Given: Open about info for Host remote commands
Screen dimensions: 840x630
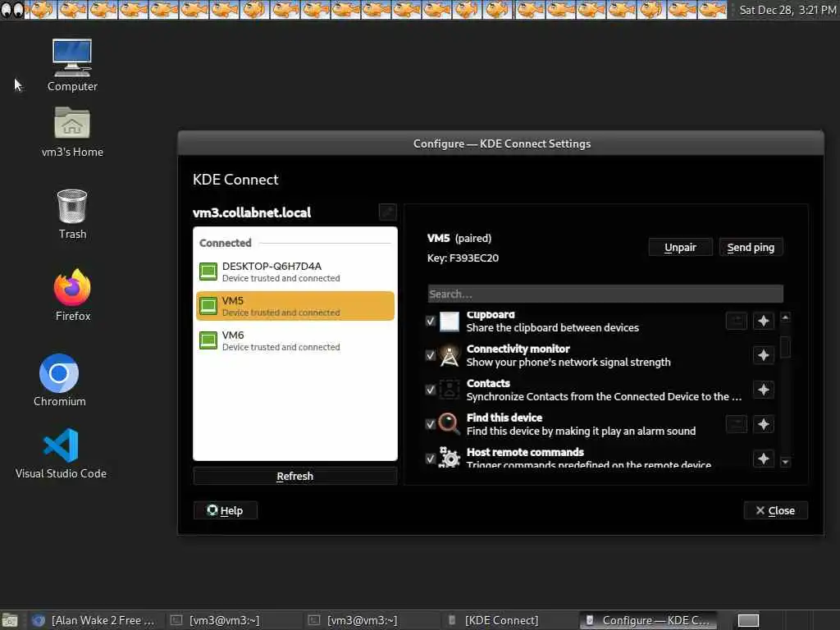Looking at the screenshot, I should click(764, 459).
